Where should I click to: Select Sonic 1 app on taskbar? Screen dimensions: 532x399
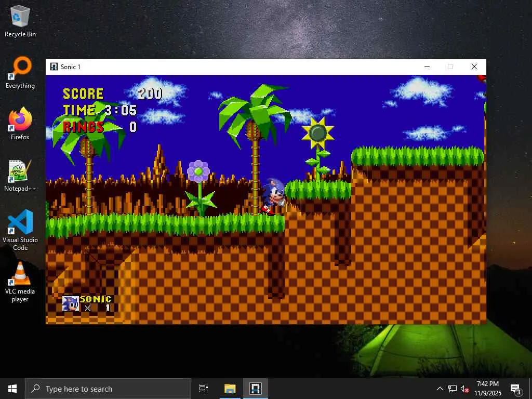click(x=256, y=389)
